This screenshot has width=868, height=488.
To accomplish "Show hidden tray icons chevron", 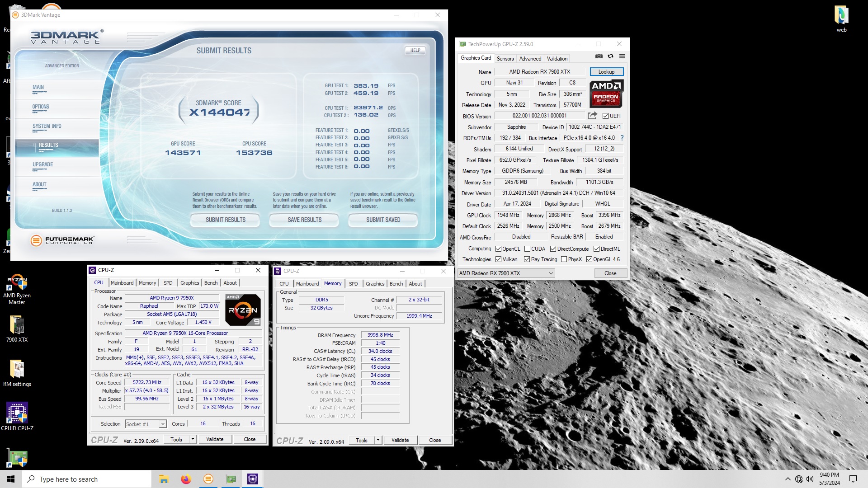I will click(788, 479).
